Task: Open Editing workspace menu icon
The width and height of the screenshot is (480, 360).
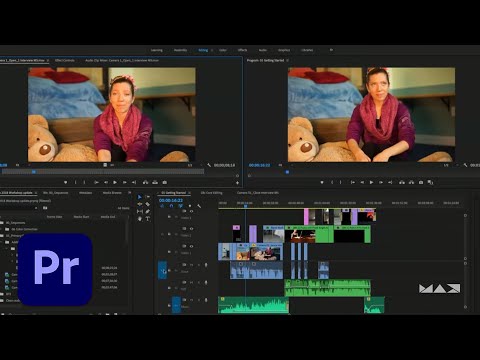Action: (212, 50)
